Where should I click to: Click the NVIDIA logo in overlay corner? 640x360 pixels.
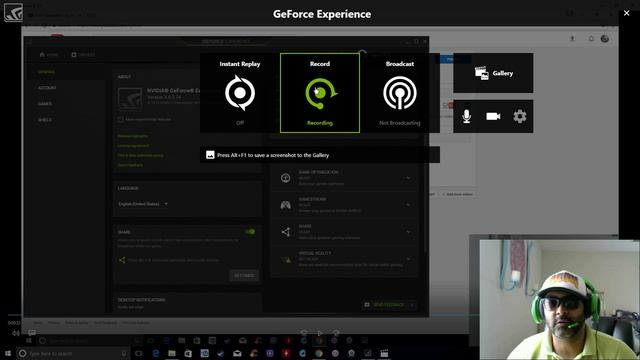[13, 12]
